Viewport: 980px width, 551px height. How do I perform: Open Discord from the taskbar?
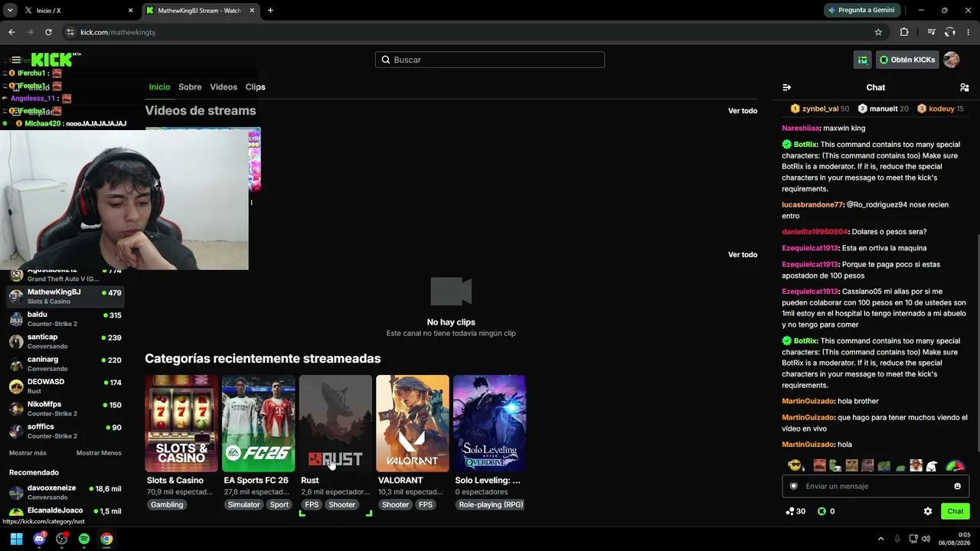point(39,539)
